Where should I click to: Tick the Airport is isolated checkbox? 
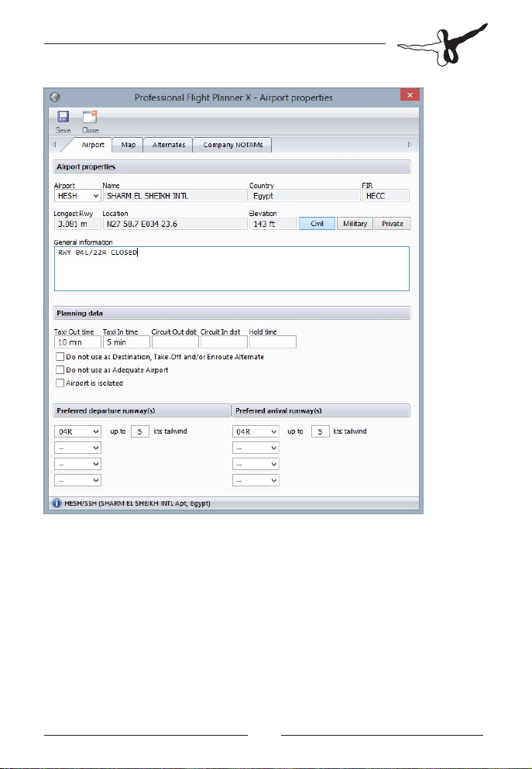click(x=60, y=383)
